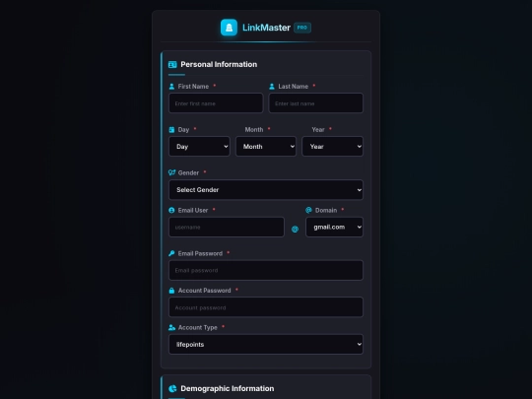The image size is (532, 399).
Task: Click the First Name label
Action: (193, 87)
